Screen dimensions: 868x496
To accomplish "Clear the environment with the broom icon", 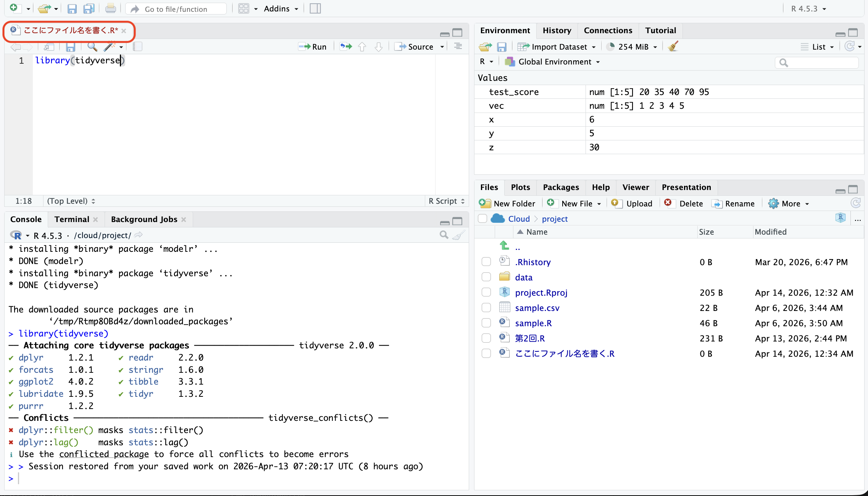I will (x=673, y=47).
